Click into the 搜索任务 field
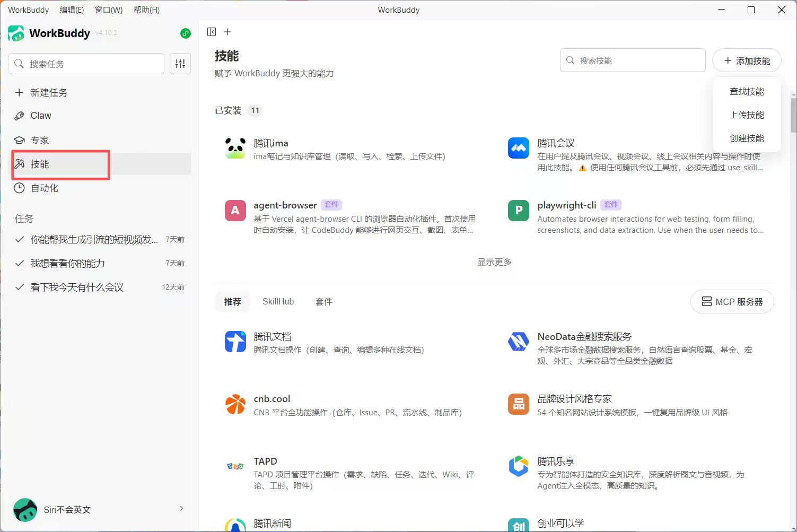797x532 pixels. click(86, 64)
